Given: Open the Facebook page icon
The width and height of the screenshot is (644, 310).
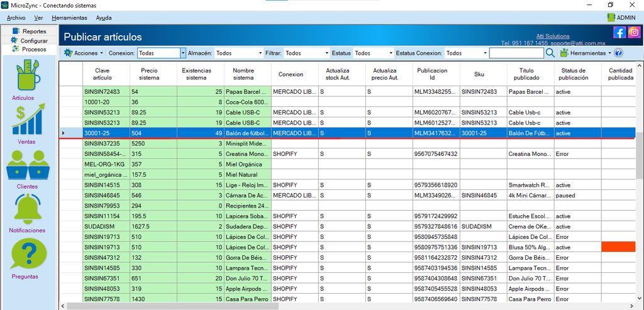Looking at the screenshot, I should point(619,33).
